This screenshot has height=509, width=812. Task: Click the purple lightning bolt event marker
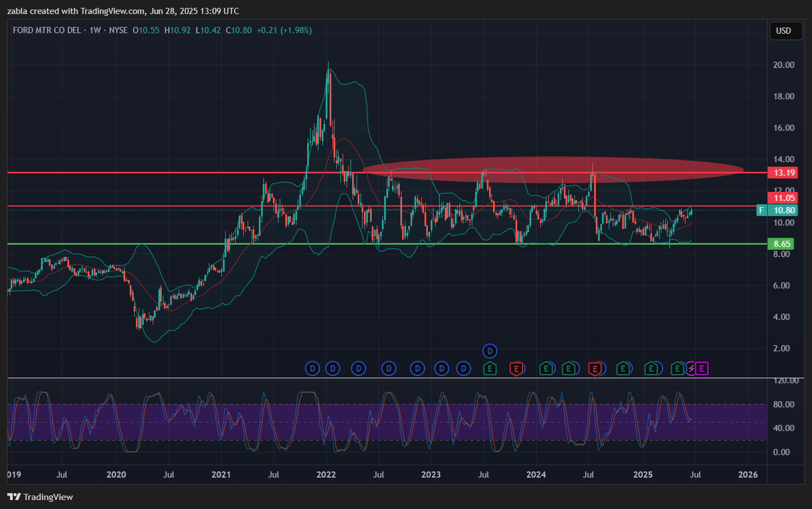click(692, 369)
